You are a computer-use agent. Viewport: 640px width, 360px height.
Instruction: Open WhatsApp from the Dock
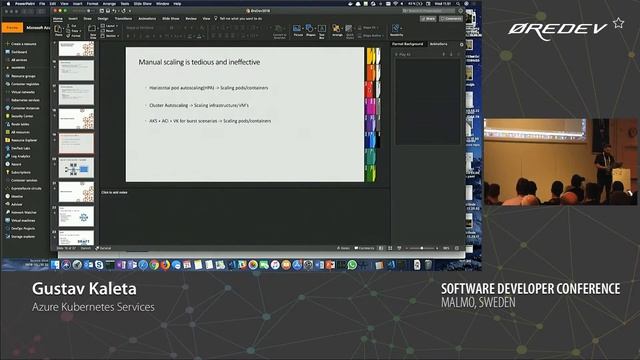point(352,265)
